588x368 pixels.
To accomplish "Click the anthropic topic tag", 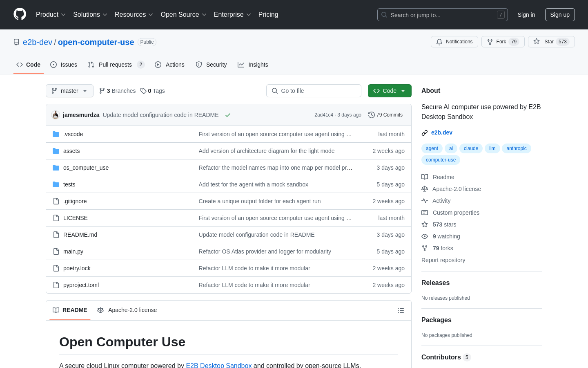I will click(517, 148).
